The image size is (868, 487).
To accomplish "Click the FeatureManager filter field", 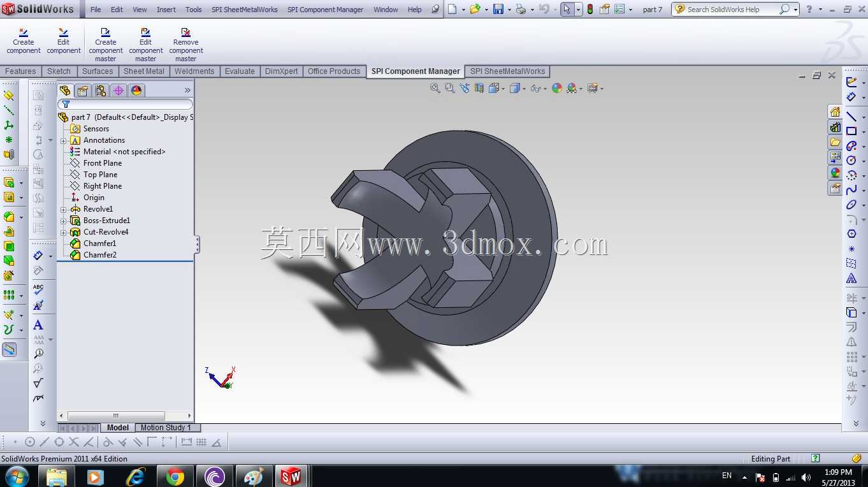I will coord(126,104).
